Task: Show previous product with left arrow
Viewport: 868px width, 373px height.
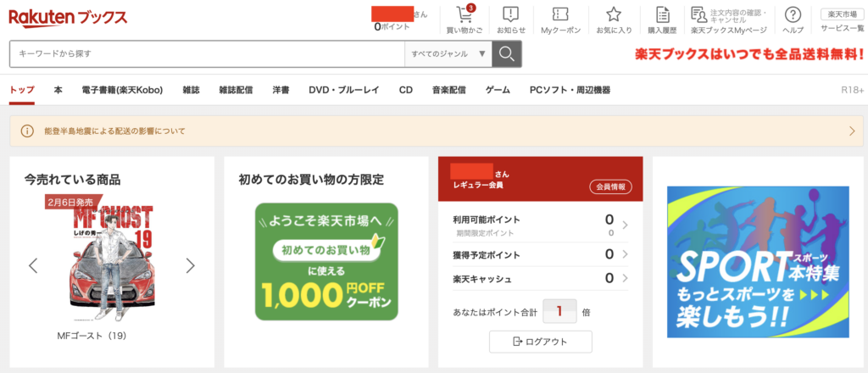Action: pyautogui.click(x=33, y=265)
